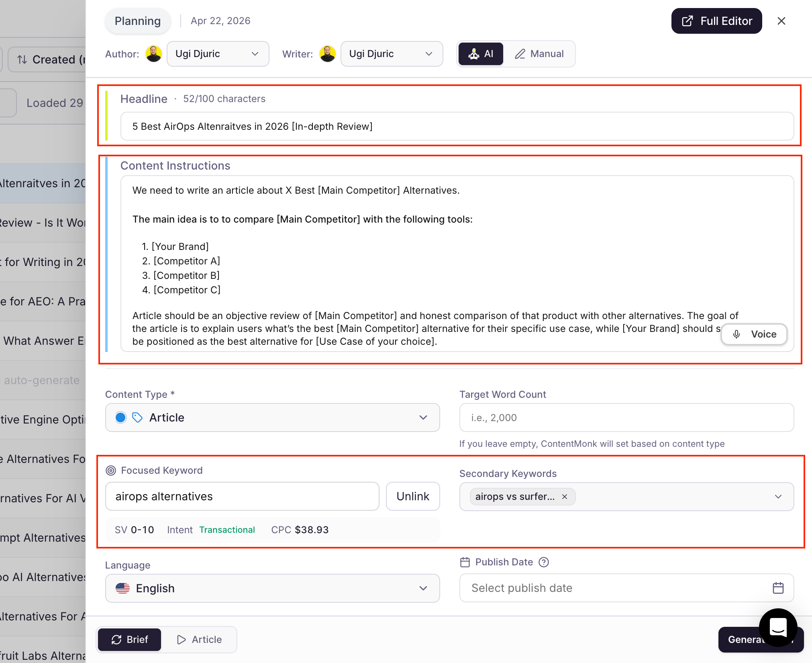
Task: Click the Writer avatar picture
Action: 327,54
